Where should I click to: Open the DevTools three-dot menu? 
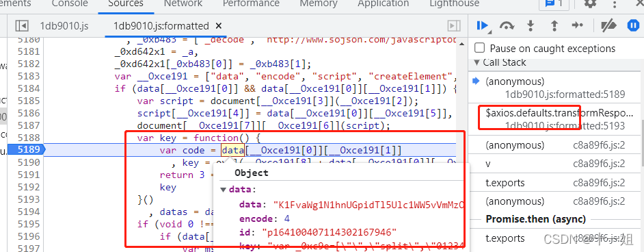[x=615, y=3]
